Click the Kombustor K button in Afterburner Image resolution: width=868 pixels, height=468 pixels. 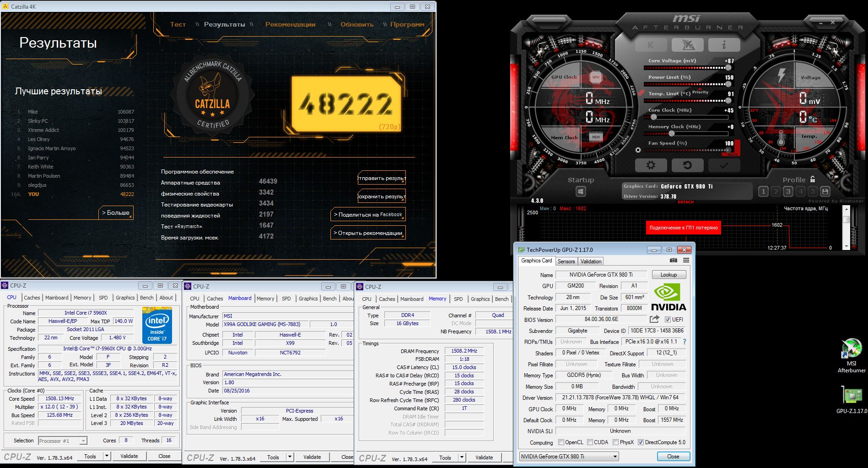click(651, 45)
